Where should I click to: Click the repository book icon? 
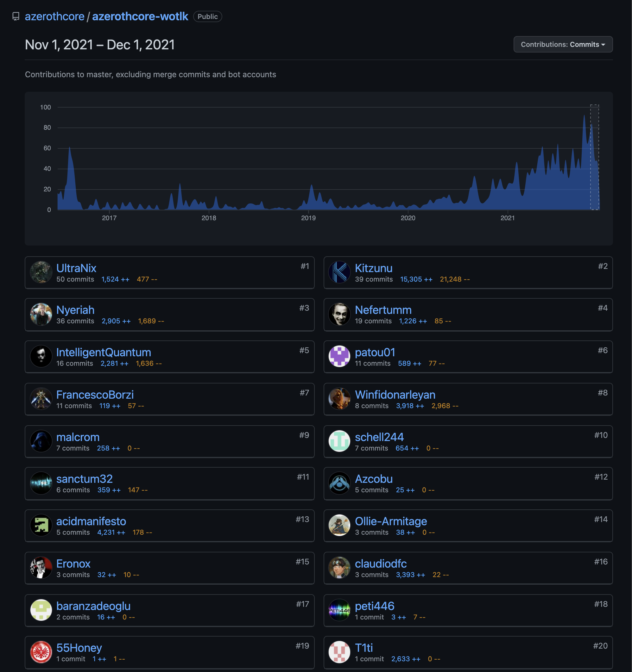pyautogui.click(x=16, y=16)
